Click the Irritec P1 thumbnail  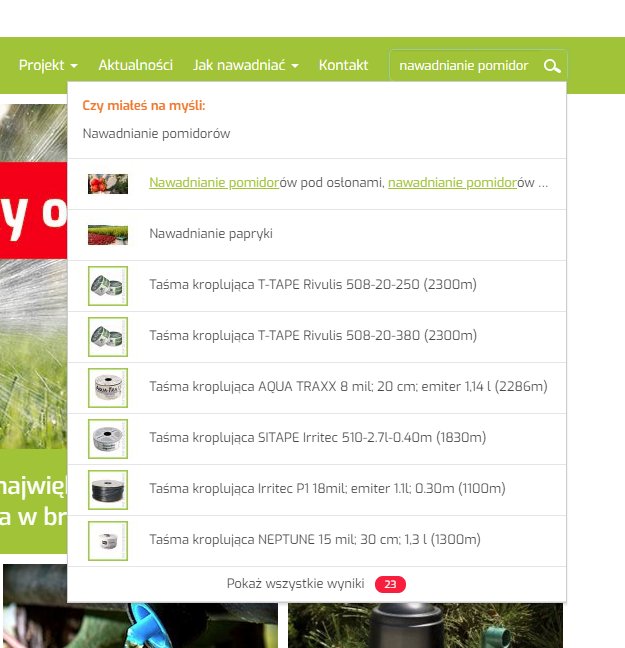pyautogui.click(x=108, y=490)
